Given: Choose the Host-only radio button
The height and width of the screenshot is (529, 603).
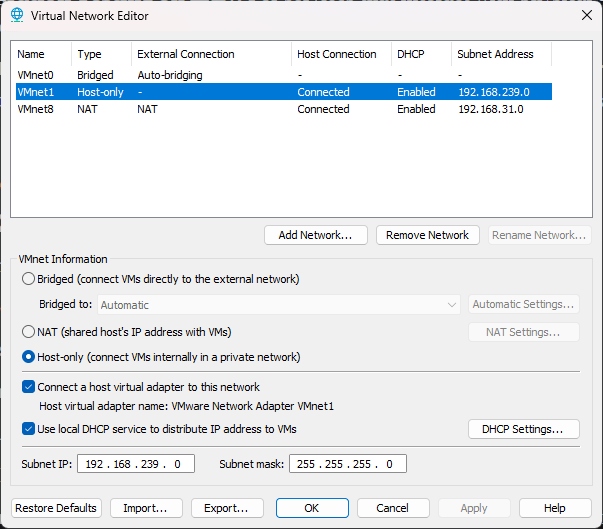Looking at the screenshot, I should tap(29, 357).
